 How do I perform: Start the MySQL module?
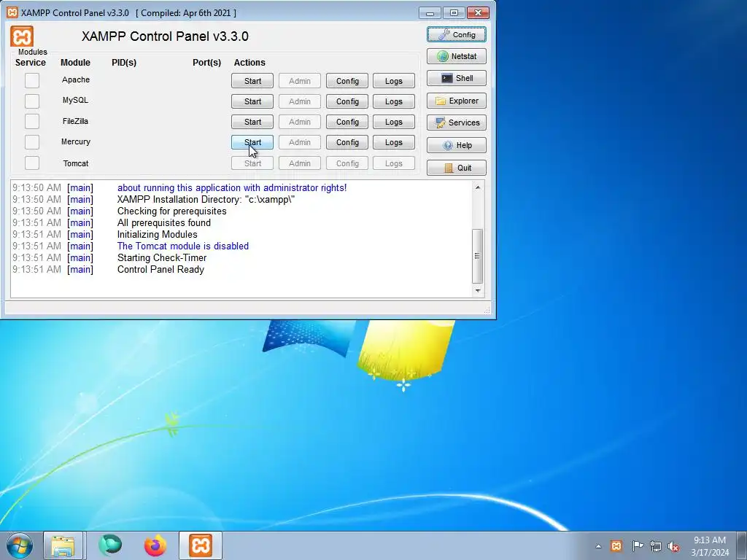tap(252, 101)
